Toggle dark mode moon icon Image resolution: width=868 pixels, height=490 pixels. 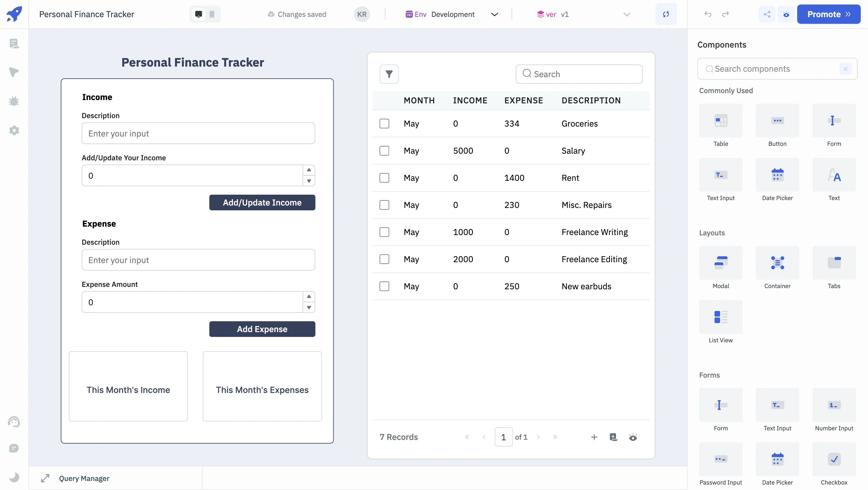point(14,477)
